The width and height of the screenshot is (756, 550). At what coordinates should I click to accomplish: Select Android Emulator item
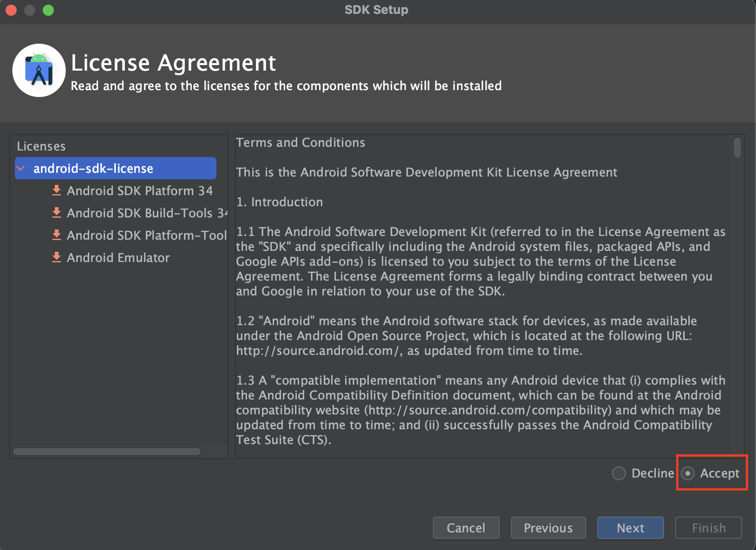pyautogui.click(x=118, y=257)
